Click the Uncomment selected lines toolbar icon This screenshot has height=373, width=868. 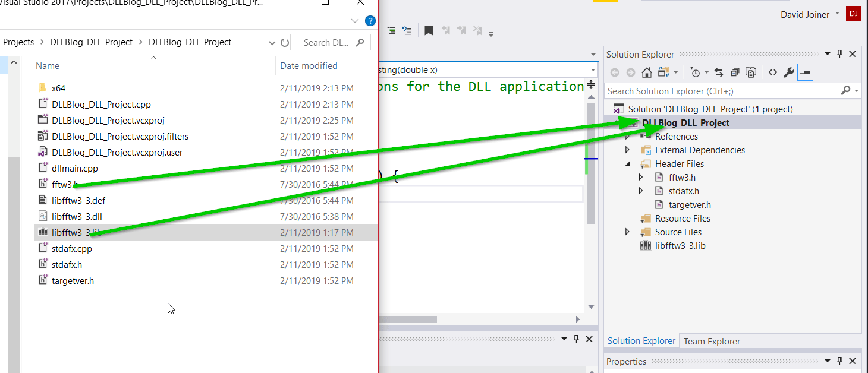point(407,30)
